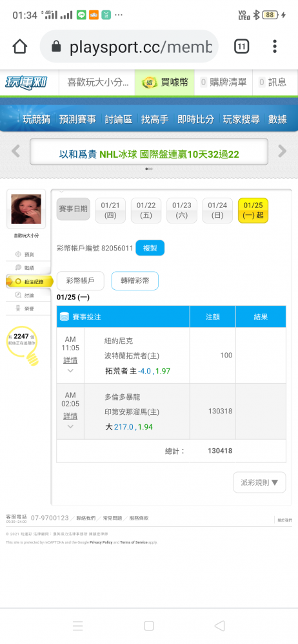Image resolution: width=298 pixels, height=644 pixels.
Task: Open the browser three-dot overflow menu
Action: point(275,46)
